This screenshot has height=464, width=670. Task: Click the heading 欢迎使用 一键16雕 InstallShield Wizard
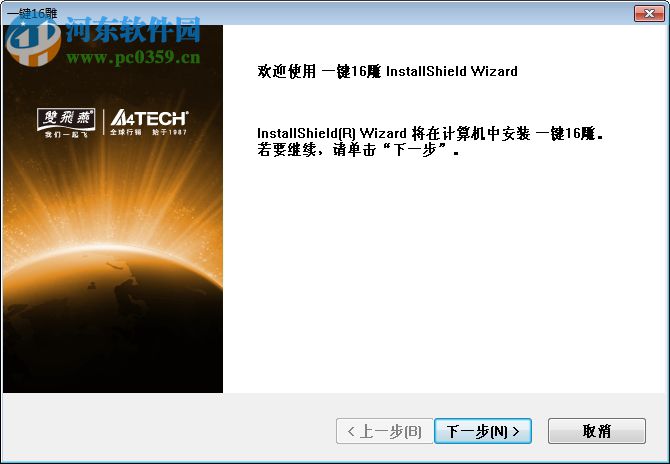(387, 71)
